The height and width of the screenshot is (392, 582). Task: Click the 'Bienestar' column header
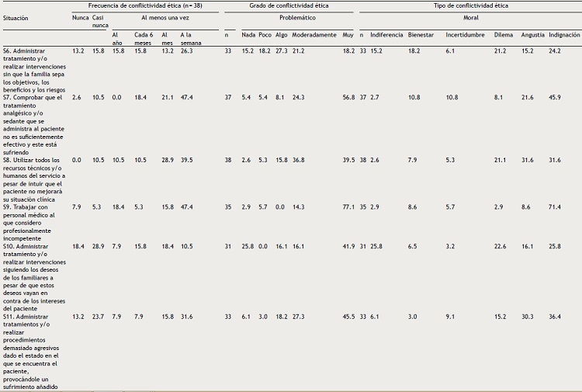pos(421,35)
